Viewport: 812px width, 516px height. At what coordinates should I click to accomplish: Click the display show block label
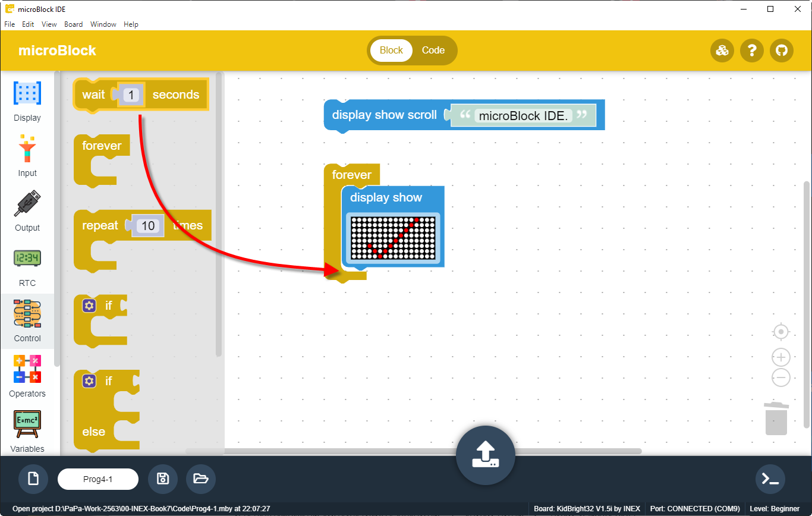click(x=386, y=198)
